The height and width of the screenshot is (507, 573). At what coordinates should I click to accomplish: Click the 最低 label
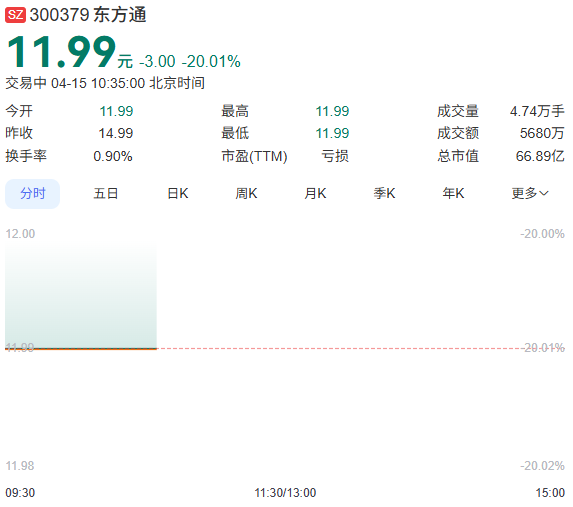point(235,133)
